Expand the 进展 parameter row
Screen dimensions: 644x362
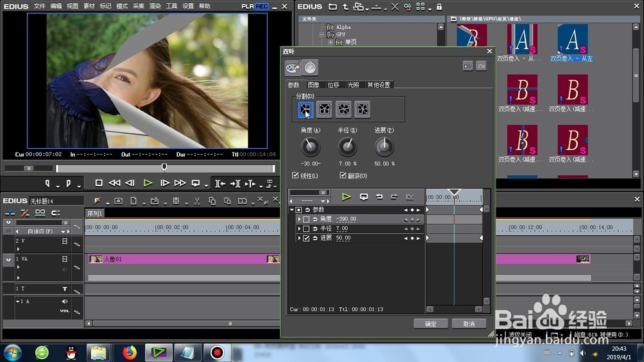(299, 238)
